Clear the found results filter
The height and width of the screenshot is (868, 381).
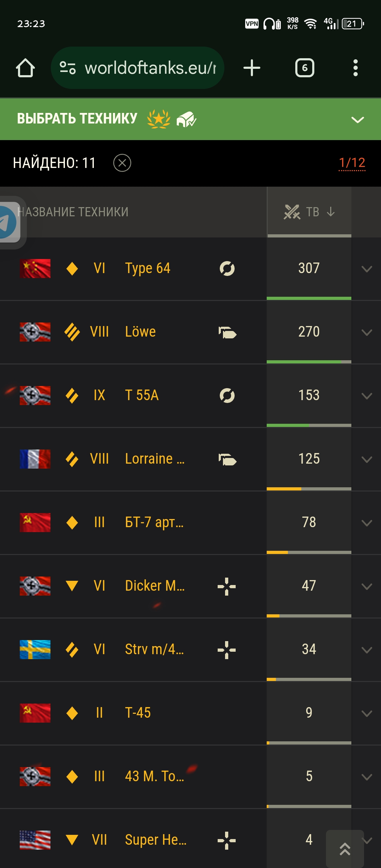click(x=122, y=163)
